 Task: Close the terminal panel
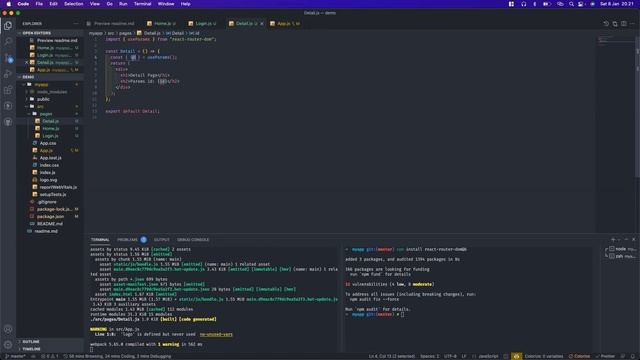(x=633, y=240)
